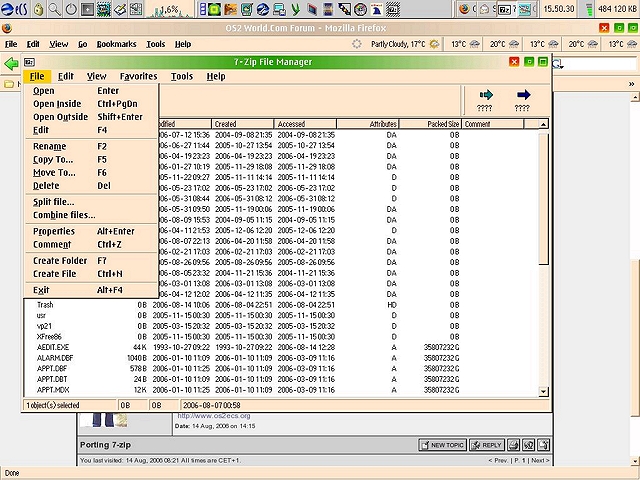
Task: Click the green right-arrow toolbar icon
Action: tap(486, 96)
